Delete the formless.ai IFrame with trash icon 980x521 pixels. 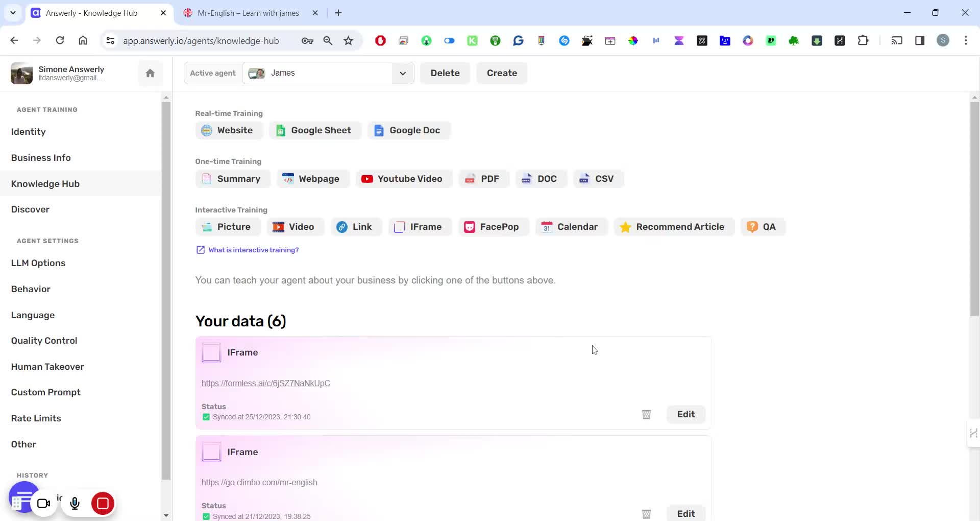point(646,414)
